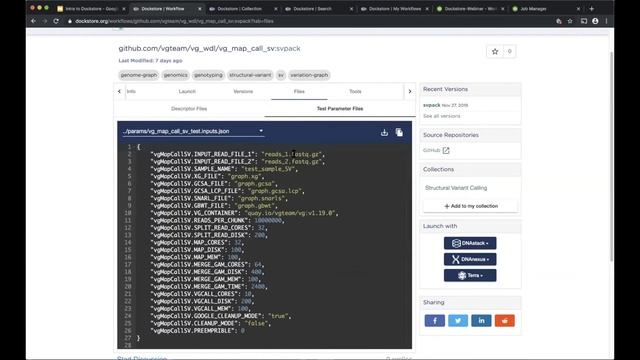640x360 pixels.
Task: Open a new browser tab
Action: coord(591,9)
